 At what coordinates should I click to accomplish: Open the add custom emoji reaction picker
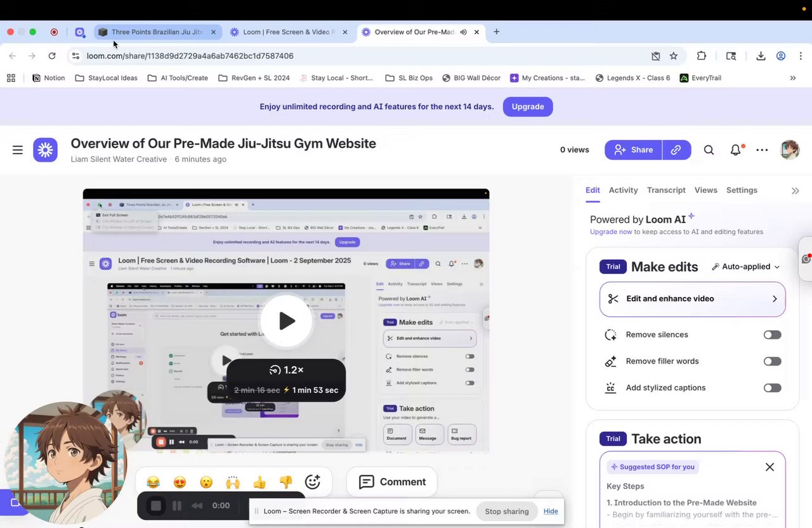(x=313, y=482)
